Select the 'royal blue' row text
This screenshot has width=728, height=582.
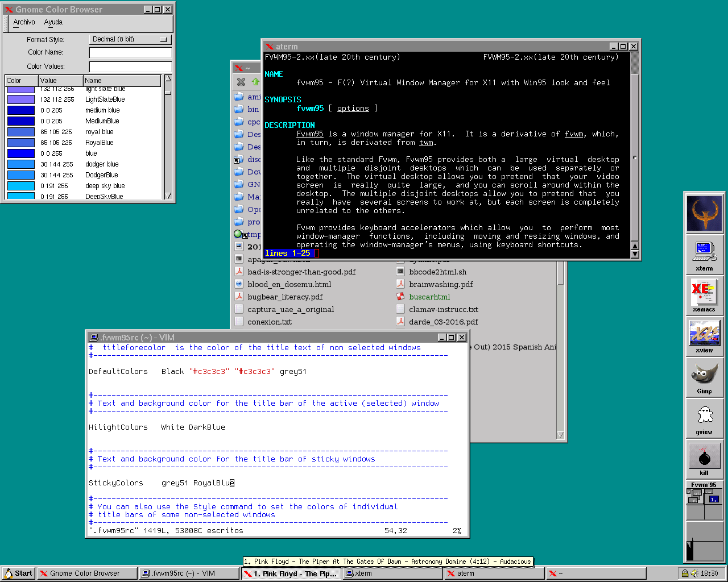point(100,132)
